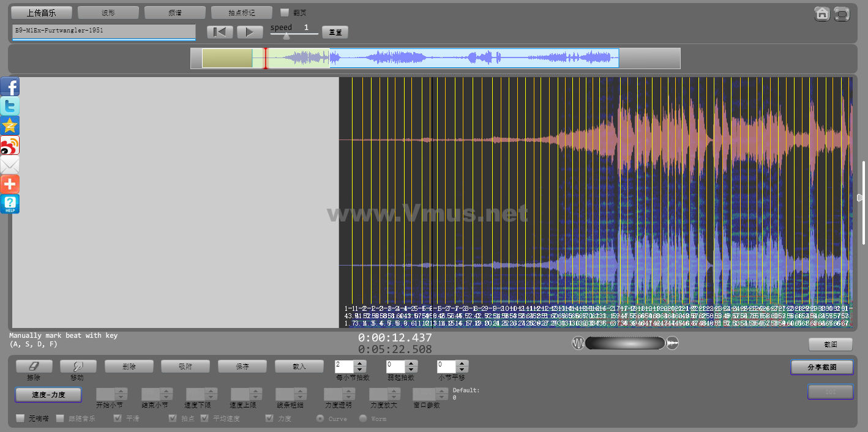The height and width of the screenshot is (432, 868).
Task: Click the 速度下限 tempo lower limit stepper
Action: click(x=201, y=394)
